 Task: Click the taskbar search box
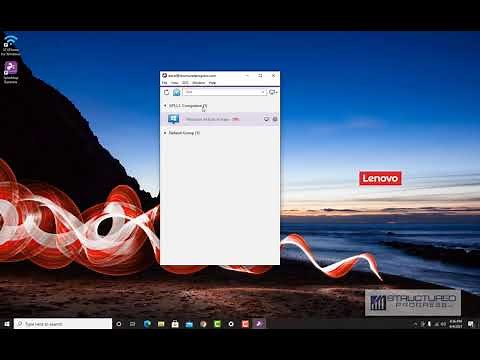point(63,324)
